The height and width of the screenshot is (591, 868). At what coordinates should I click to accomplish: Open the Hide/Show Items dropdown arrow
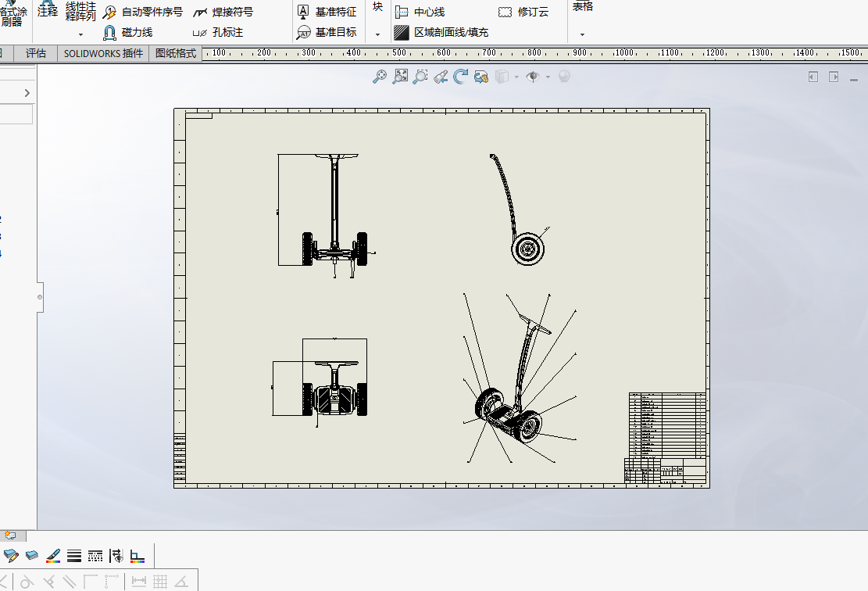pos(548,77)
